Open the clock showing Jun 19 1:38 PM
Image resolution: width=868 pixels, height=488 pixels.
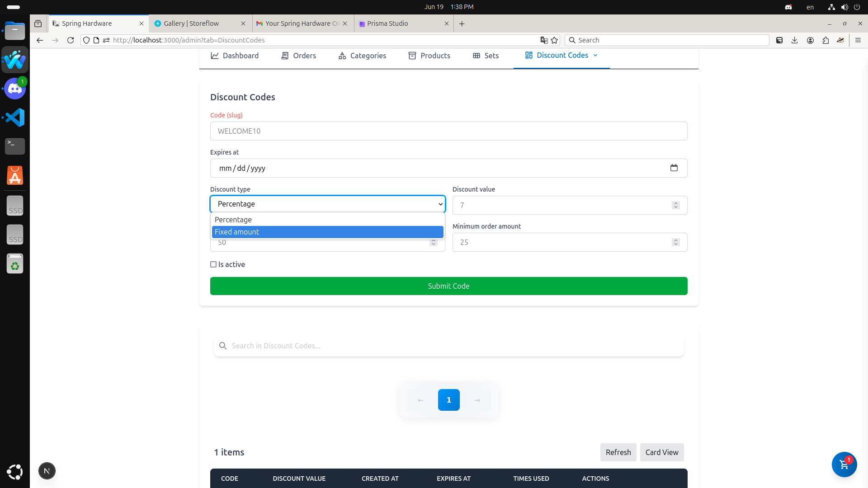(448, 7)
